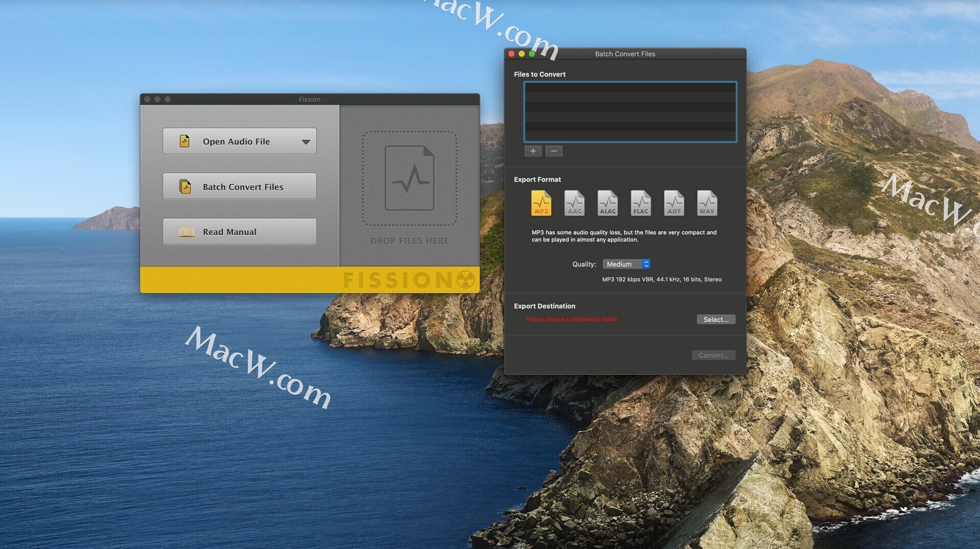Expand the Open Audio File dropdown arrow
The image size is (980, 549).
[x=306, y=142]
